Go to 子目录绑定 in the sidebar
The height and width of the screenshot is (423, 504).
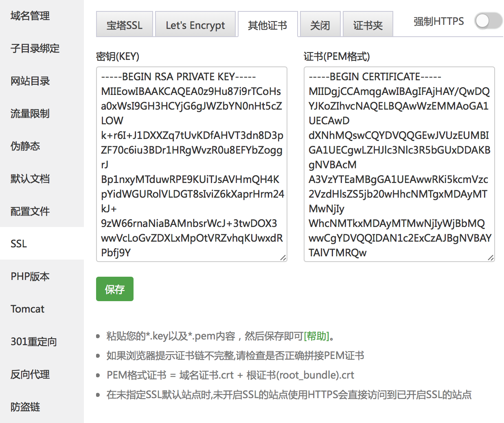(x=42, y=48)
